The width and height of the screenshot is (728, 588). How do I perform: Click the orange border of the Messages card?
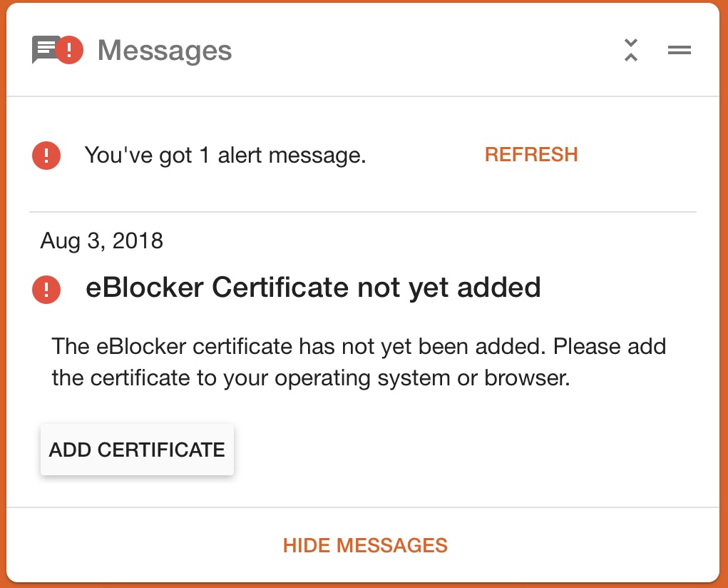click(x=3, y=294)
